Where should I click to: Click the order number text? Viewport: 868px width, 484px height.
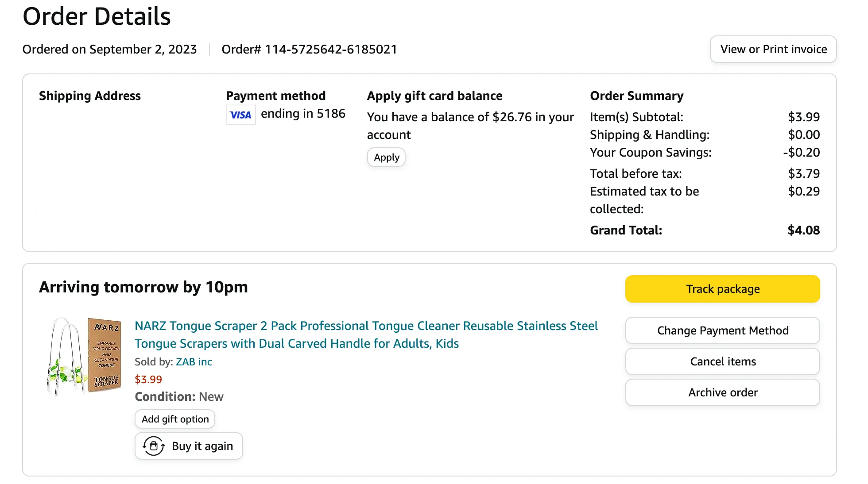coord(310,49)
